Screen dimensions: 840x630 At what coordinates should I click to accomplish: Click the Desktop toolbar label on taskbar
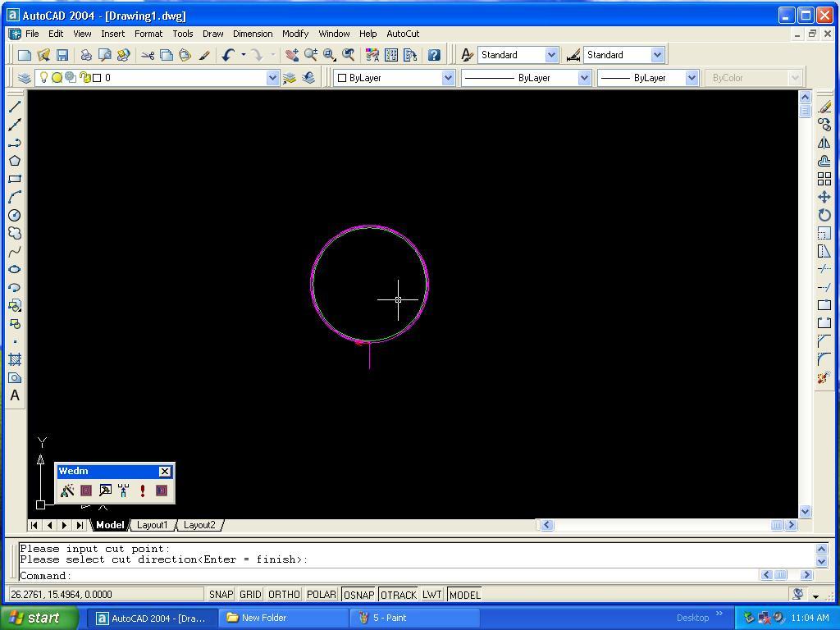[692, 618]
